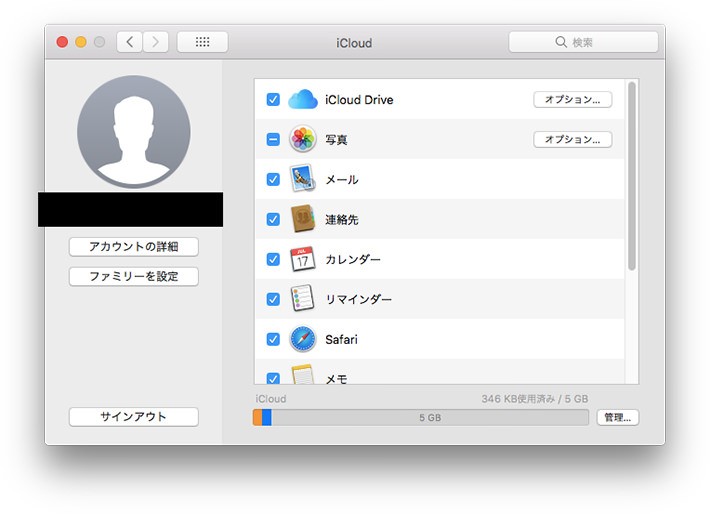Click the 連絡先 label text
This screenshot has height=514, width=710.
342,220
